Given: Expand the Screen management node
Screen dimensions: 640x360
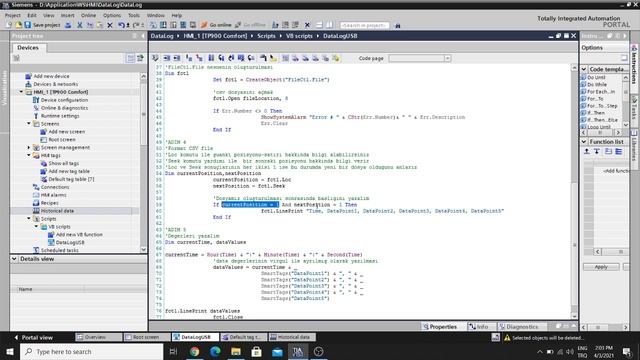Looking at the screenshot, I should tap(29, 147).
